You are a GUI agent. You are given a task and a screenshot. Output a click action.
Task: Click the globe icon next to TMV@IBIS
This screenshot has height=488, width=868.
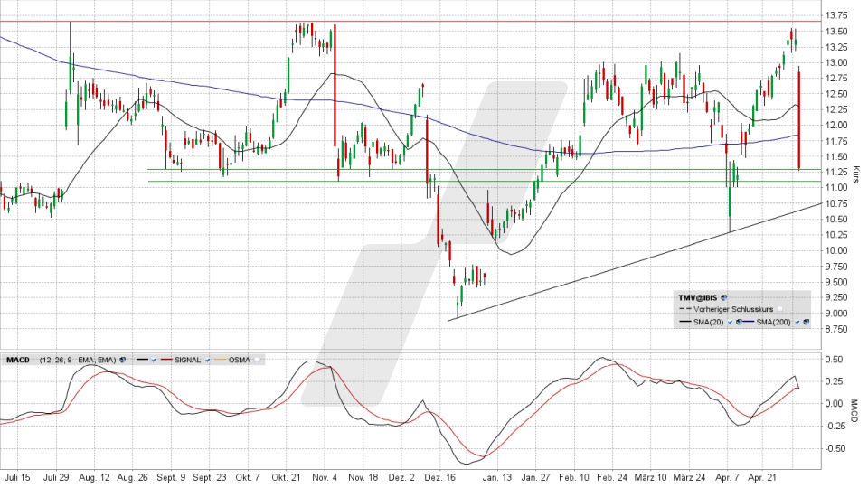[x=724, y=296]
